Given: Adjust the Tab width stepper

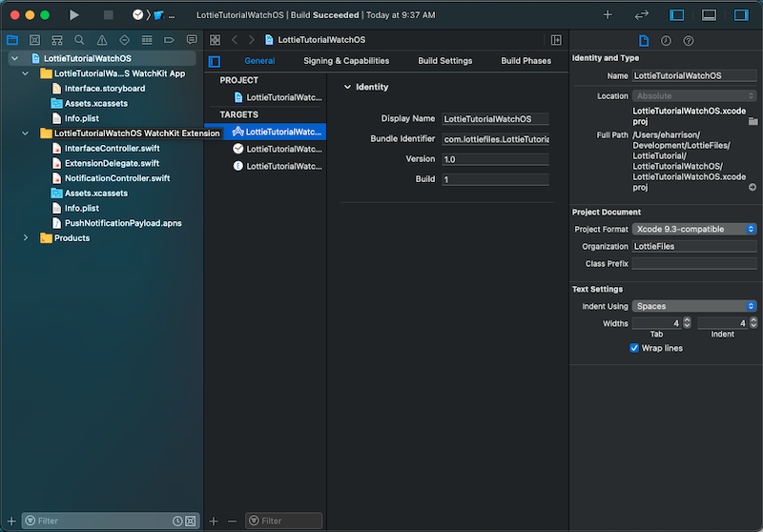Looking at the screenshot, I should (x=687, y=323).
